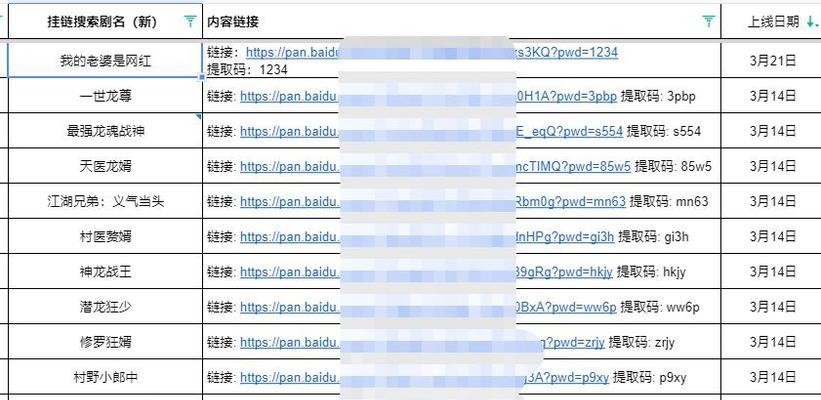Click the 内容链接 column header
Viewport: 821px width, 400px height.
pos(461,21)
